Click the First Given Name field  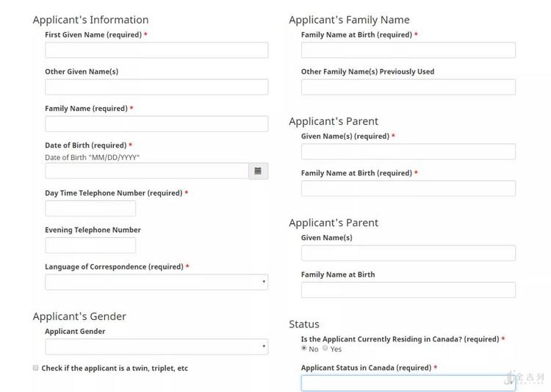tap(156, 50)
